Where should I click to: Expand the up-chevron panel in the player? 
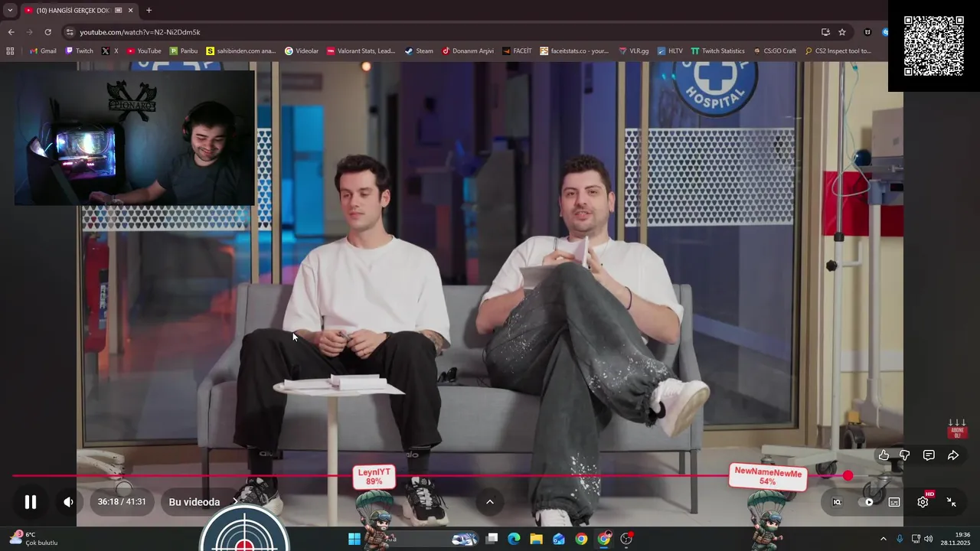[490, 502]
